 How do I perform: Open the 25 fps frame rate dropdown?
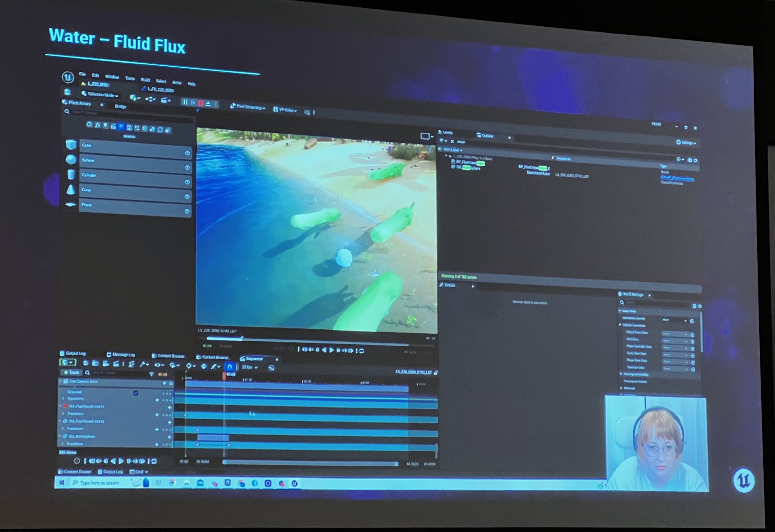249,367
